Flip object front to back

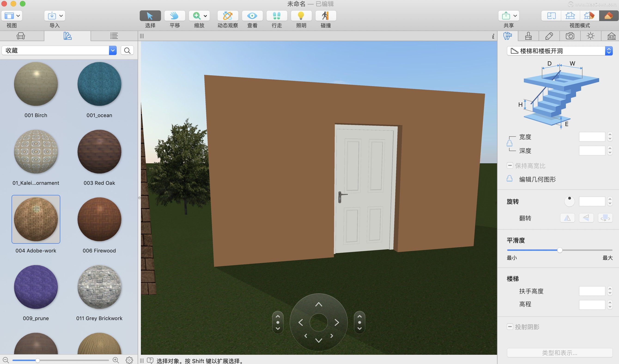(x=605, y=218)
